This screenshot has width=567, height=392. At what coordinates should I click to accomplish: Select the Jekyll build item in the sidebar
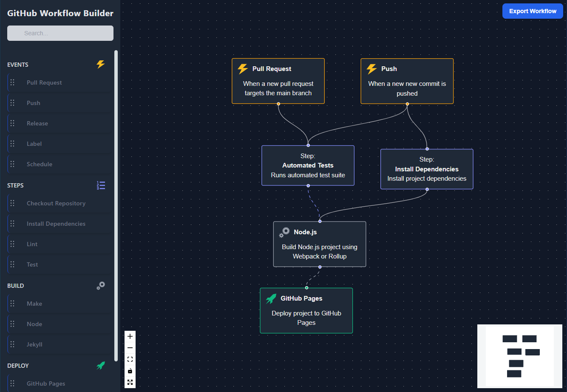[x=60, y=344]
